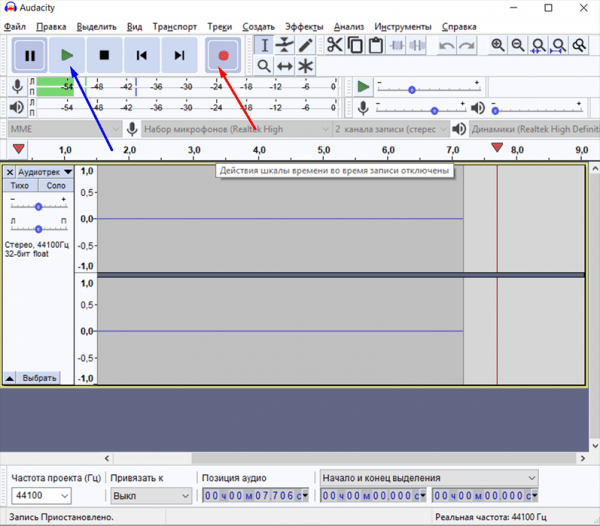
Task: Skip to start of track
Action: pos(142,55)
